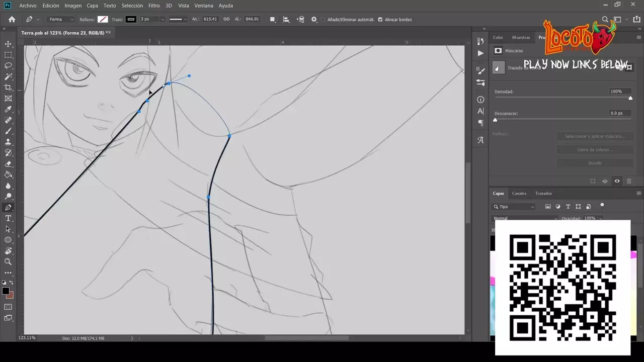The width and height of the screenshot is (644, 362).
Task: Toggle mask visibility eye icon in Properties
Action: point(617,181)
